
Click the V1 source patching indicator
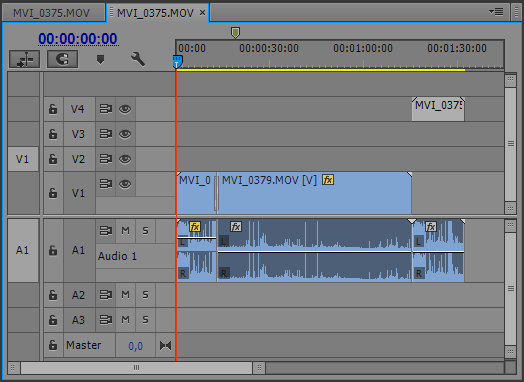click(x=23, y=159)
